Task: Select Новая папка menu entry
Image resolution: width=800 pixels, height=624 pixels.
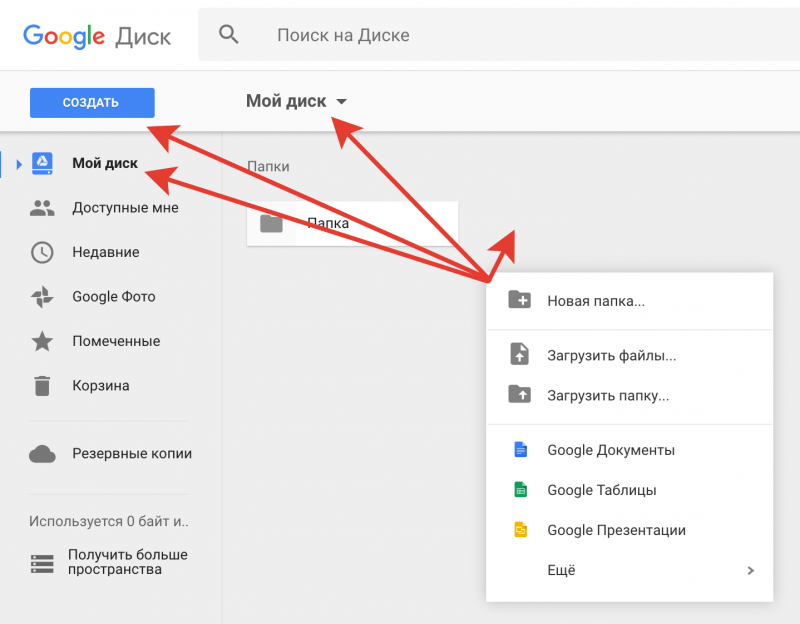Action: pos(595,300)
